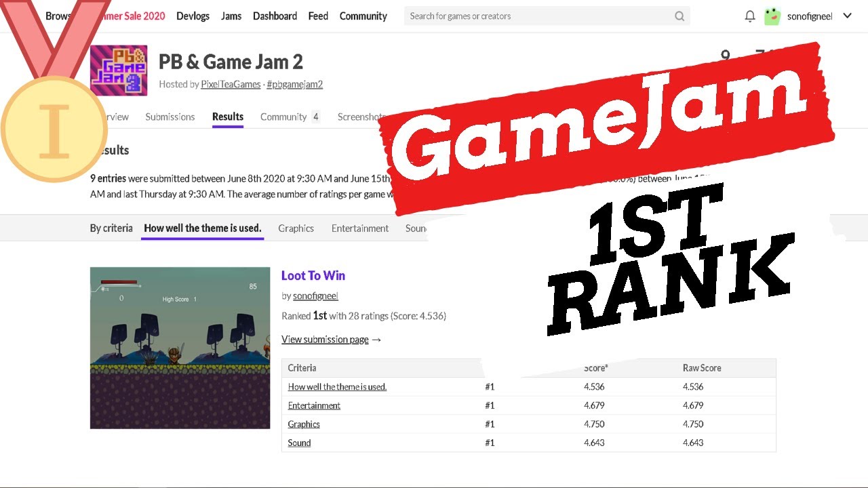Select How well the theme is used
868x488 pixels.
pyautogui.click(x=203, y=228)
